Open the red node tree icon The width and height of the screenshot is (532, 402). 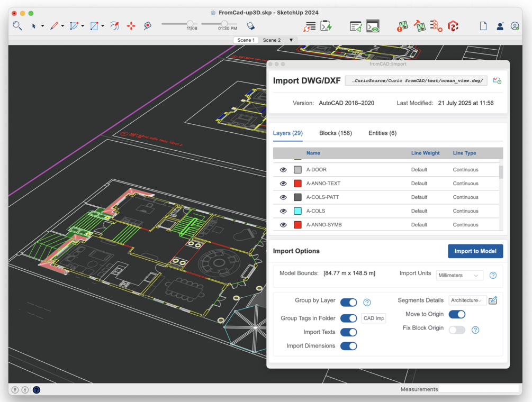point(436,26)
